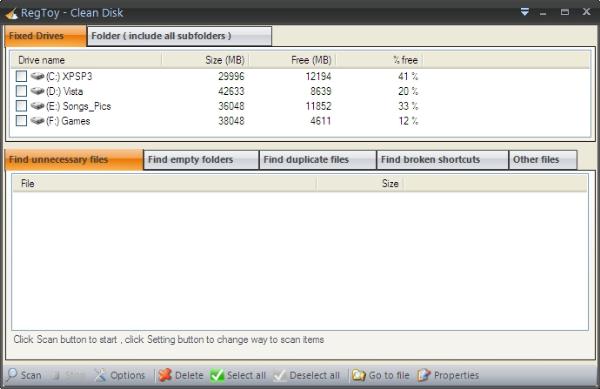600x389 pixels.
Task: Click the green check Select all button
Action: [238, 375]
